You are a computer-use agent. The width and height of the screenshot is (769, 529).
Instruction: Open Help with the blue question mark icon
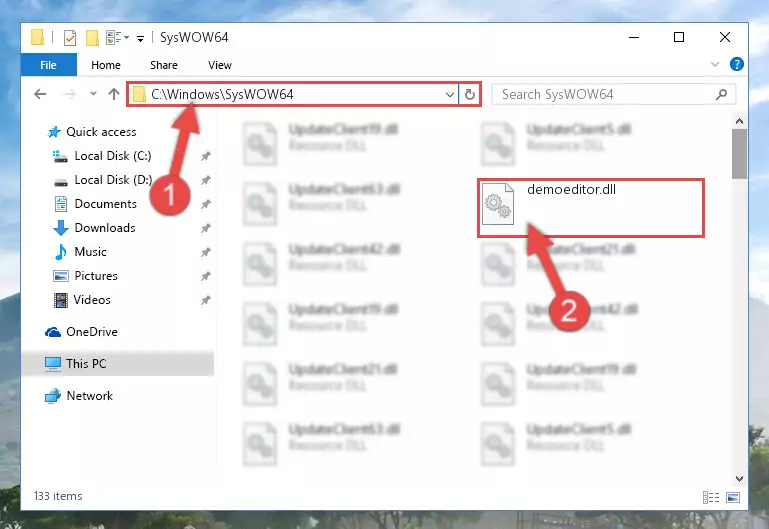(x=736, y=64)
